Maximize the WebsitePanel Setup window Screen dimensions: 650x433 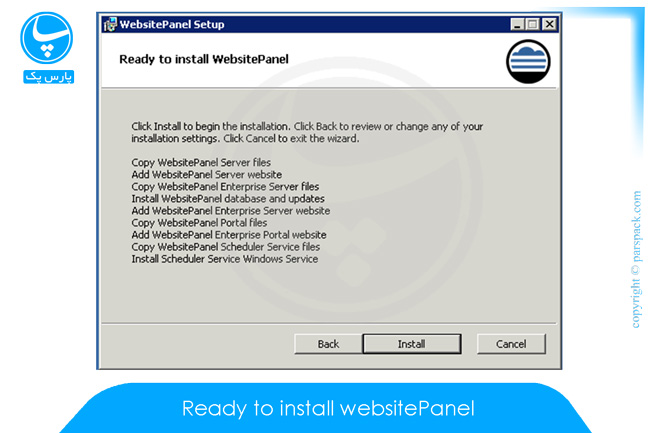click(533, 24)
